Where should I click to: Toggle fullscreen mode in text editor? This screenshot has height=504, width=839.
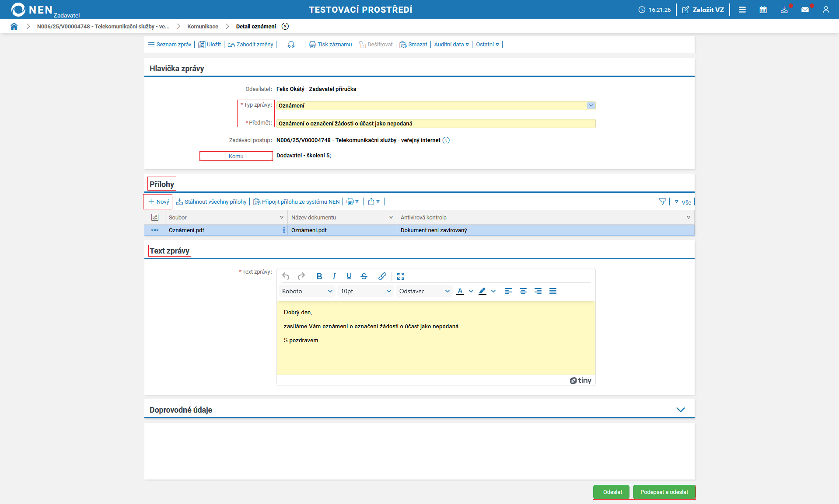pos(401,276)
